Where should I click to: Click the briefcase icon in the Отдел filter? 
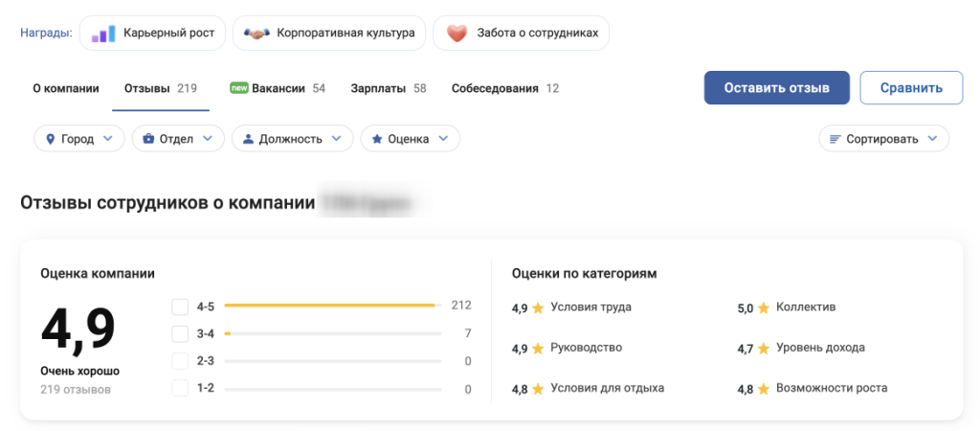(148, 139)
